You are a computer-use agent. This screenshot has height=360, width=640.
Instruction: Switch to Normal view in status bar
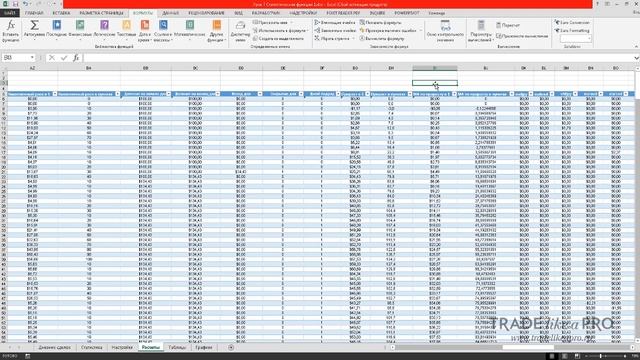click(x=552, y=356)
